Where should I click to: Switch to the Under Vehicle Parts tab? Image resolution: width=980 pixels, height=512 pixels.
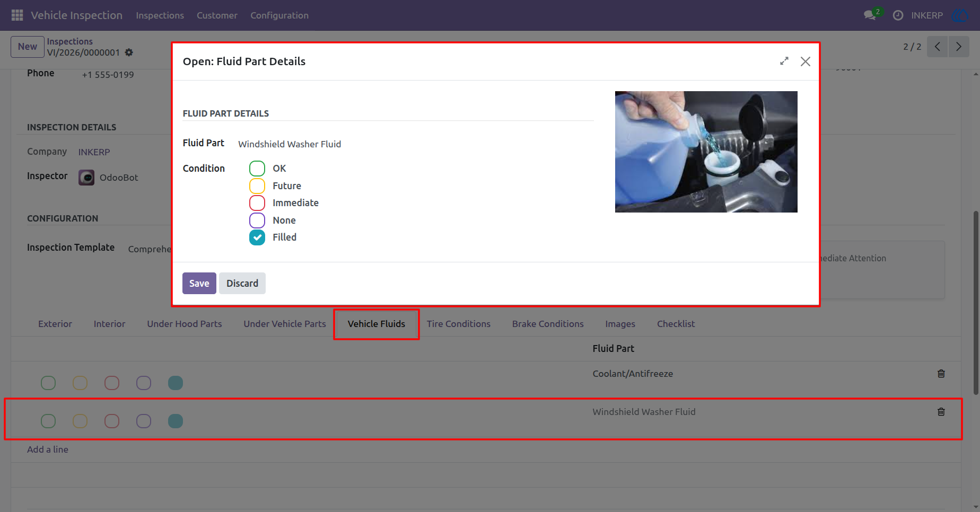point(285,324)
